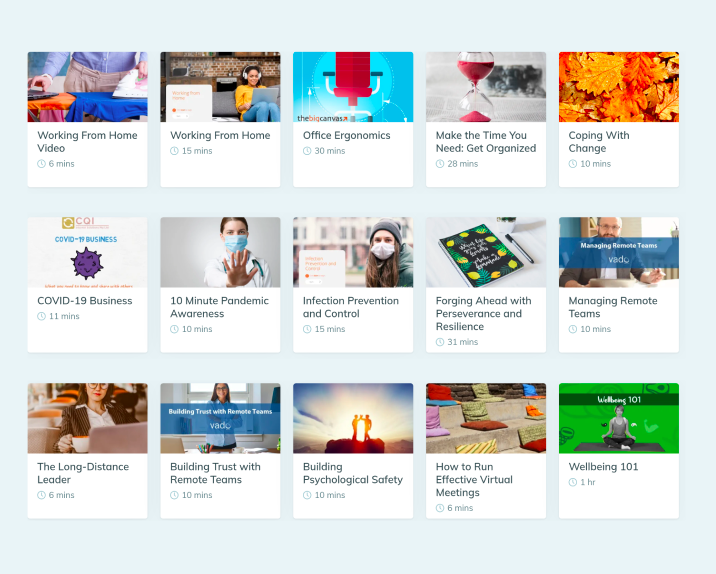
Task: Open Forging Ahead with Perseverance and Resilience
Action: click(x=484, y=314)
